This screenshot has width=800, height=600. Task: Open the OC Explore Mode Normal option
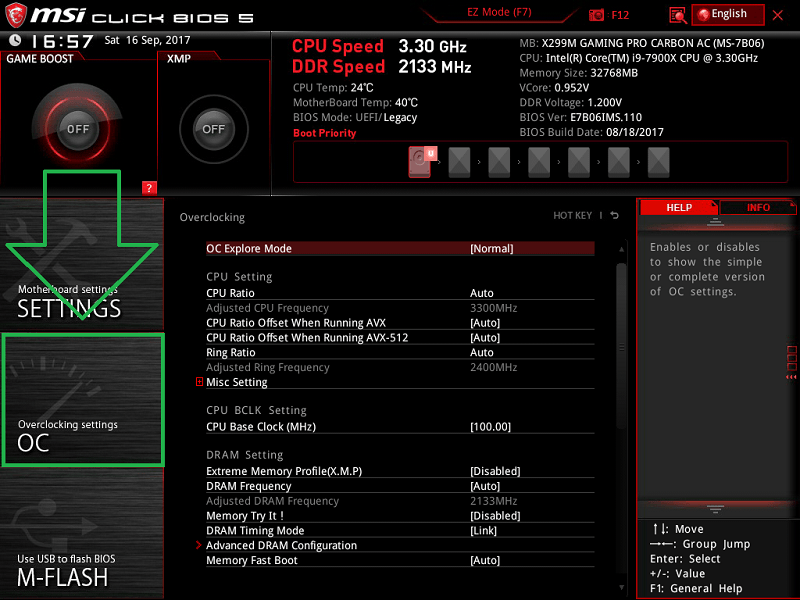(491, 248)
